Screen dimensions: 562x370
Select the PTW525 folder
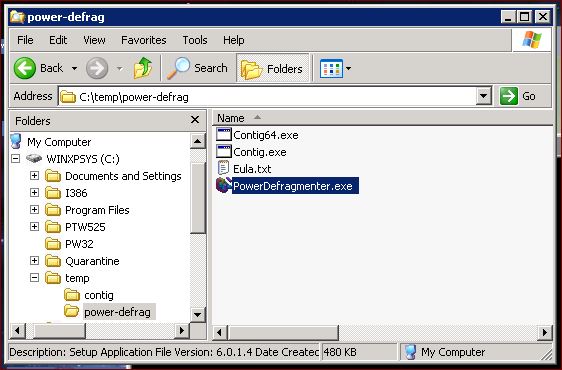pos(85,227)
